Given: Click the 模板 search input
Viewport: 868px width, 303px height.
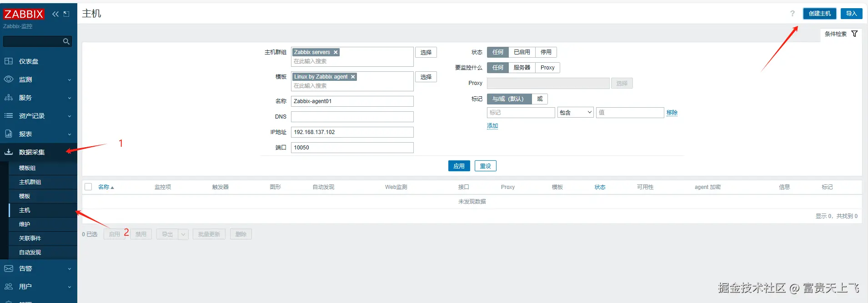Looking at the screenshot, I should coord(352,86).
